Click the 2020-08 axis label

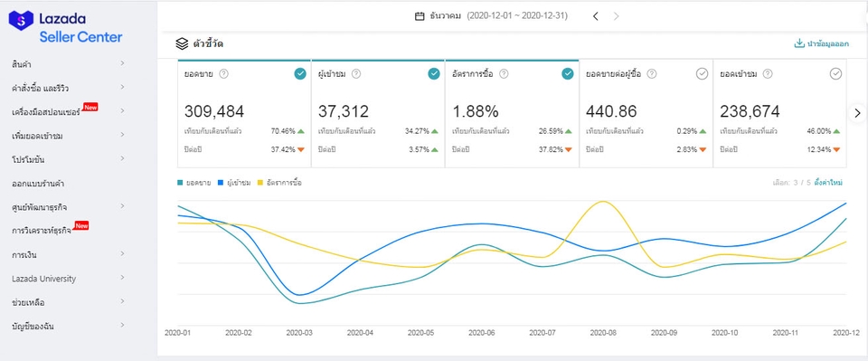click(x=603, y=333)
